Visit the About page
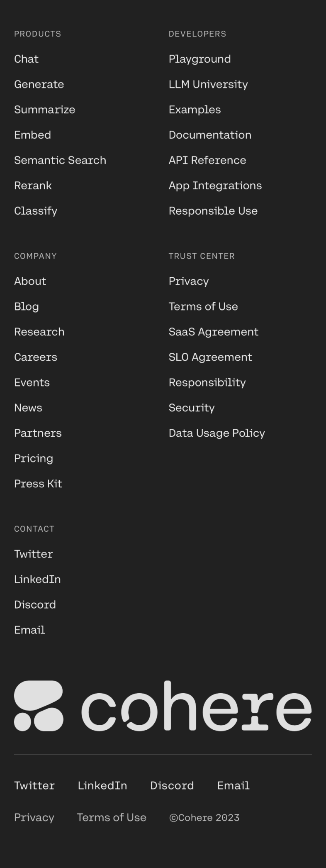The image size is (326, 868). point(30,281)
